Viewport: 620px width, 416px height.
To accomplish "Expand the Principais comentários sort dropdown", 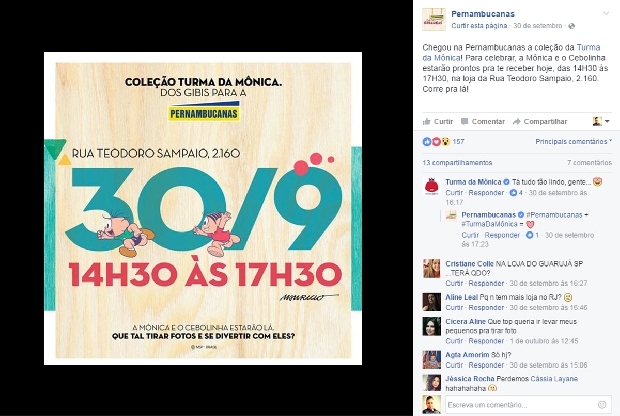I will tap(573, 142).
